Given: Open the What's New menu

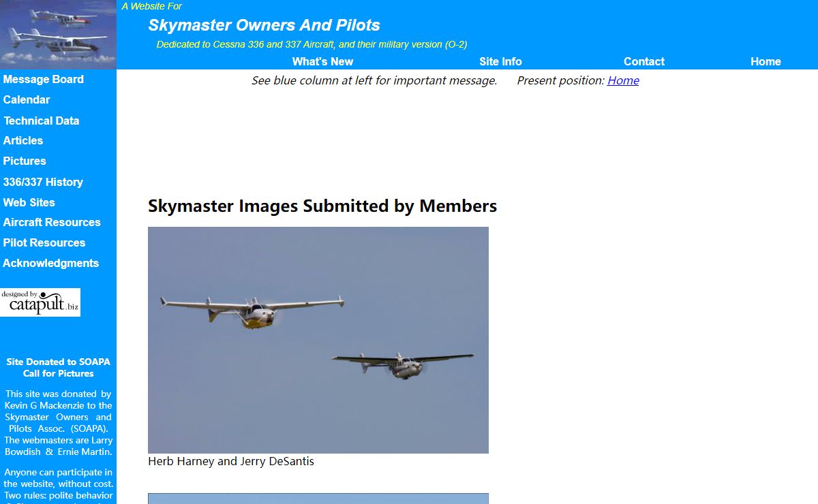Looking at the screenshot, I should coord(322,61).
